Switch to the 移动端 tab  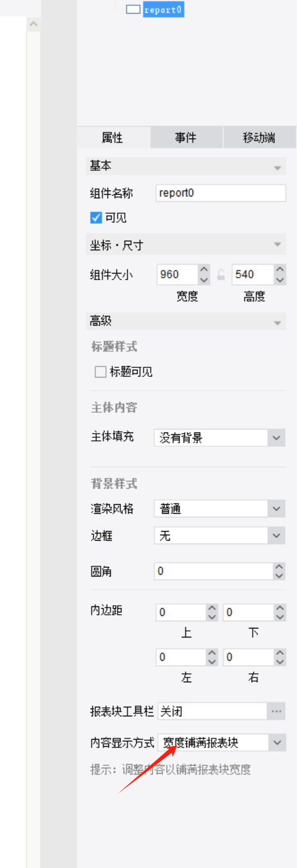(x=259, y=137)
